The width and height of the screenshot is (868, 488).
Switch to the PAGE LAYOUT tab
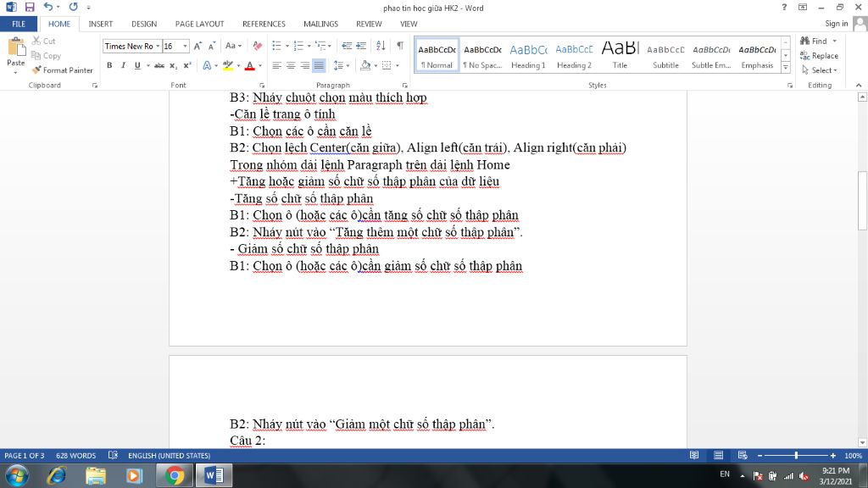[x=200, y=24]
